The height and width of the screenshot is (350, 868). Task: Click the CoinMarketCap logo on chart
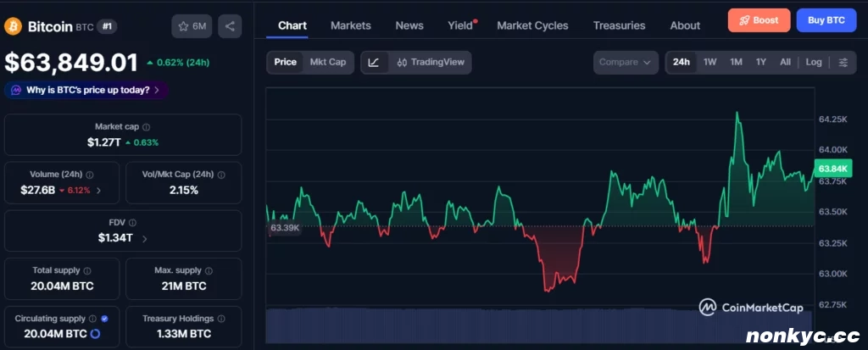point(751,308)
